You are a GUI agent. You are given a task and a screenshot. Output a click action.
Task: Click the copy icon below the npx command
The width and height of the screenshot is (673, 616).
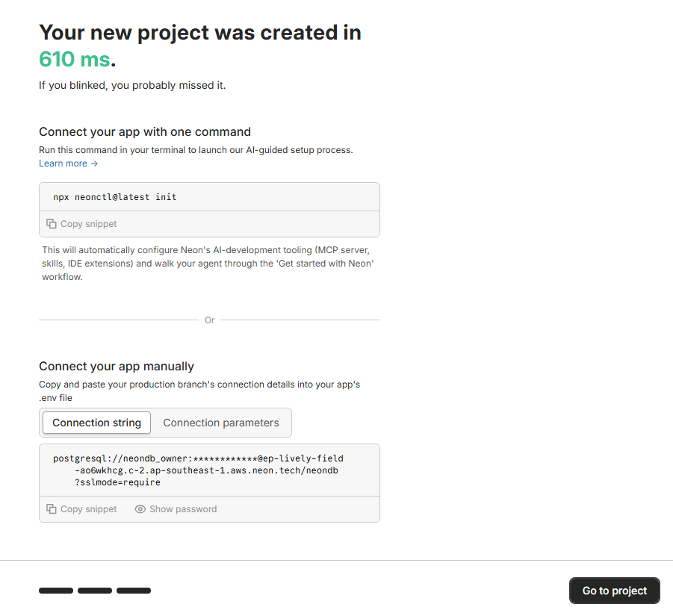pyautogui.click(x=52, y=224)
